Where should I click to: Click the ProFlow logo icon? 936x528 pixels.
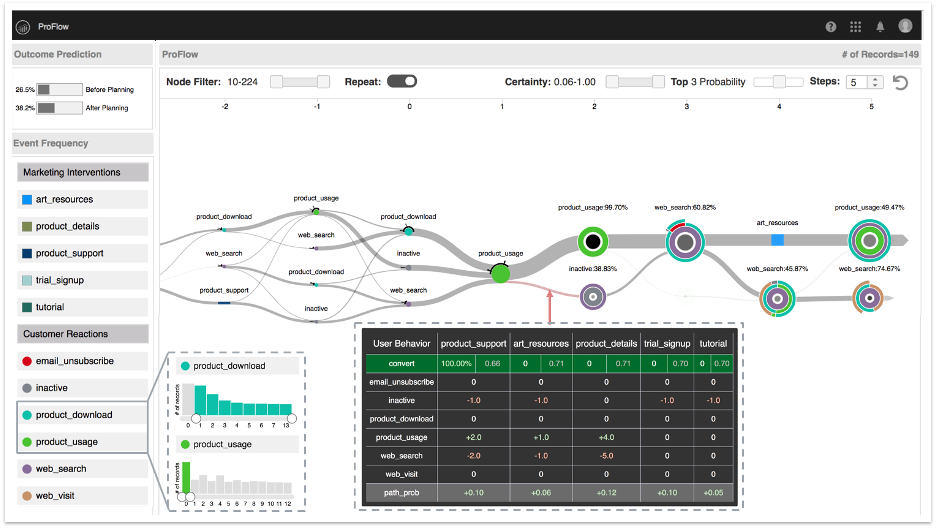[23, 27]
